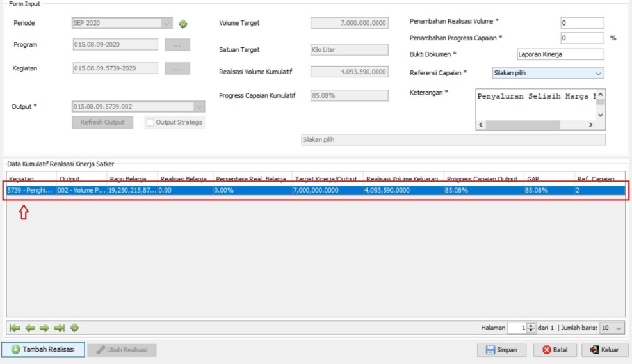Click Penambahan Realisasi Volume input field
Image resolution: width=632 pixels, height=364 pixels.
point(581,23)
